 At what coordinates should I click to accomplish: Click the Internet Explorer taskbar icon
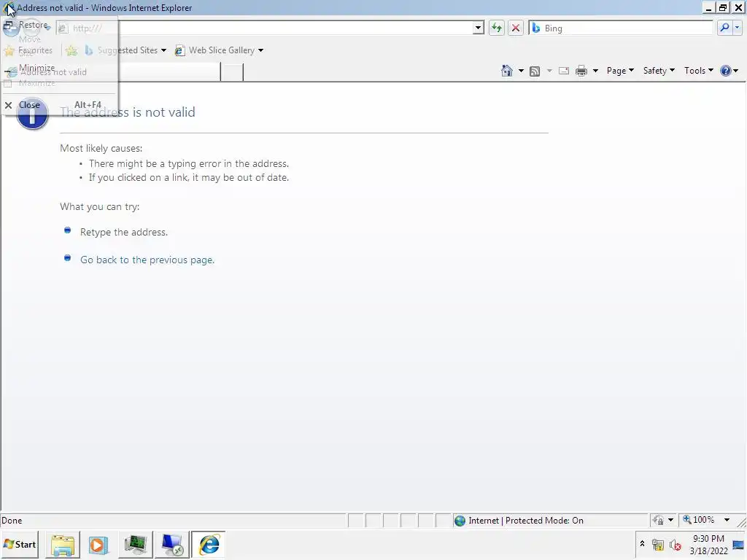208,545
